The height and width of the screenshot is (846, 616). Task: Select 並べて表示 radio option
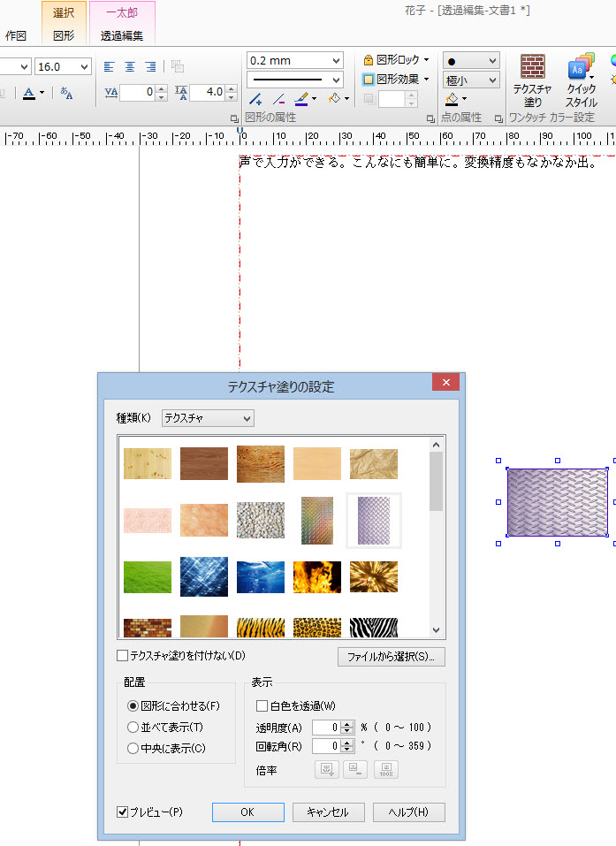[133, 727]
